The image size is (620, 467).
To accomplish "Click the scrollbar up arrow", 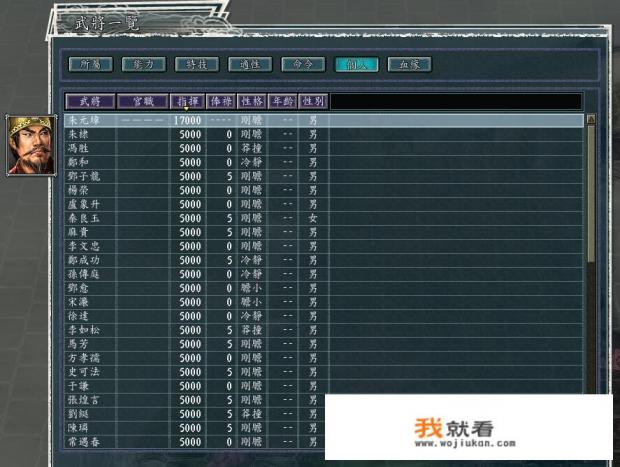I will [x=590, y=119].
